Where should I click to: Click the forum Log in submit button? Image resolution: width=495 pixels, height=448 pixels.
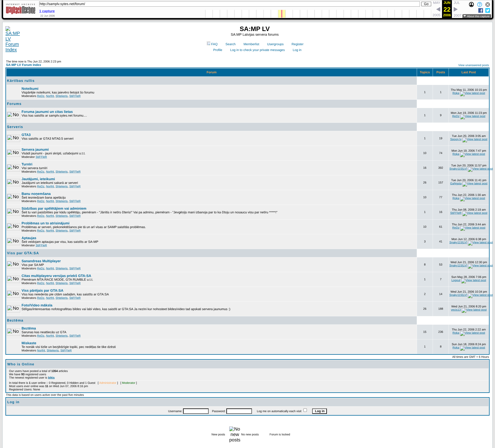[320, 411]
